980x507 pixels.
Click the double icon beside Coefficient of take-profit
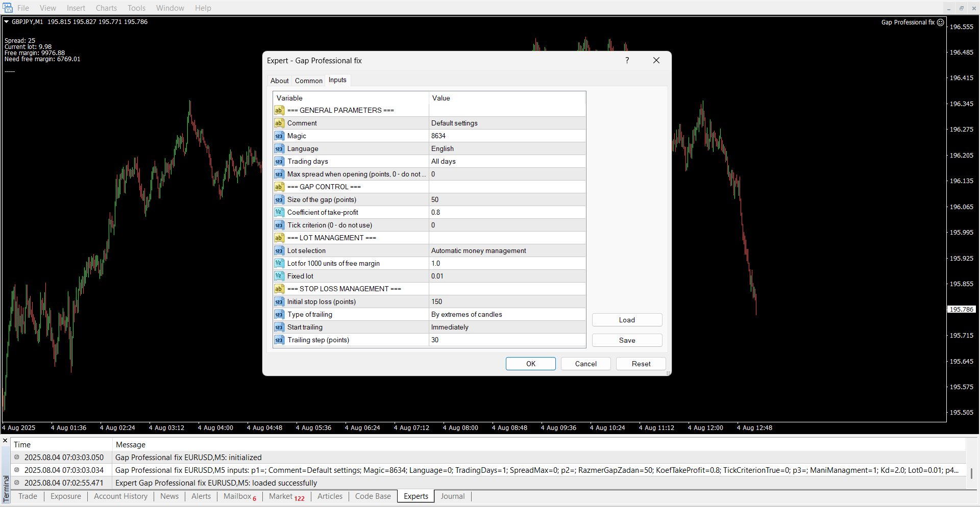279,213
